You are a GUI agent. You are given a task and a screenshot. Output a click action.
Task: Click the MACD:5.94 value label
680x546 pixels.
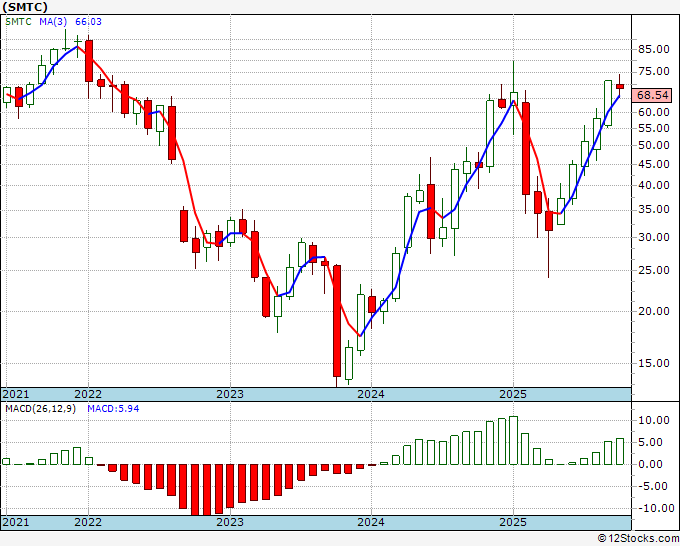pos(113,409)
